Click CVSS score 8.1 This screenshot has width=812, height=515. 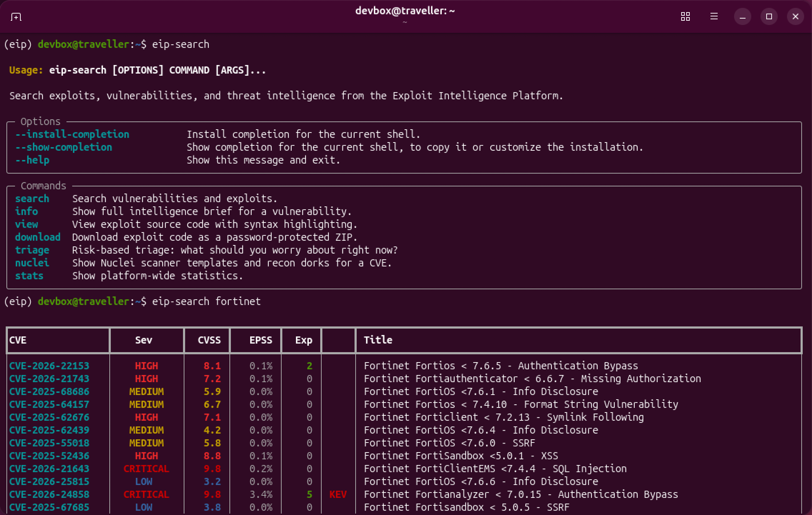[212, 366]
